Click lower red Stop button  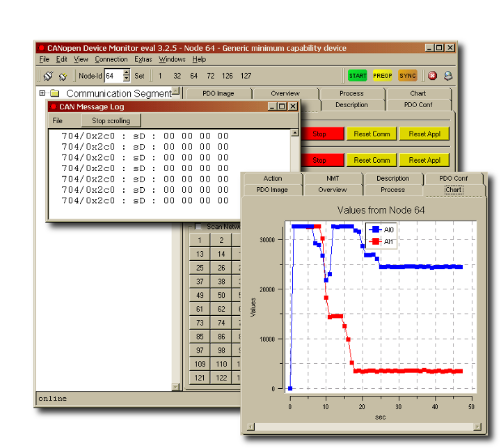click(x=322, y=160)
